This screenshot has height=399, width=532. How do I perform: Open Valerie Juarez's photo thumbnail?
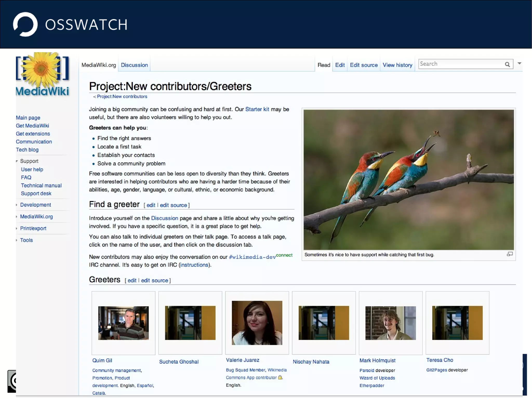257,323
